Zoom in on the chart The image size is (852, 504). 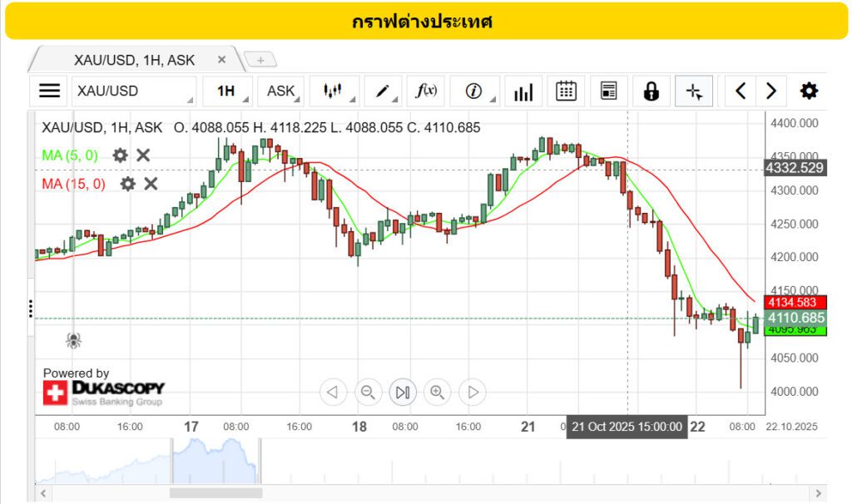point(438,392)
